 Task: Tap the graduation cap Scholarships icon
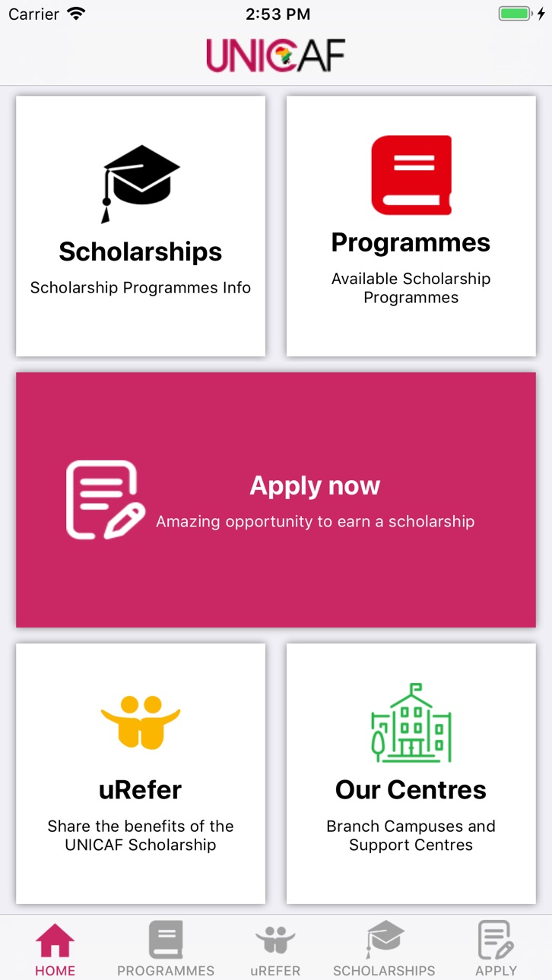[x=141, y=184]
